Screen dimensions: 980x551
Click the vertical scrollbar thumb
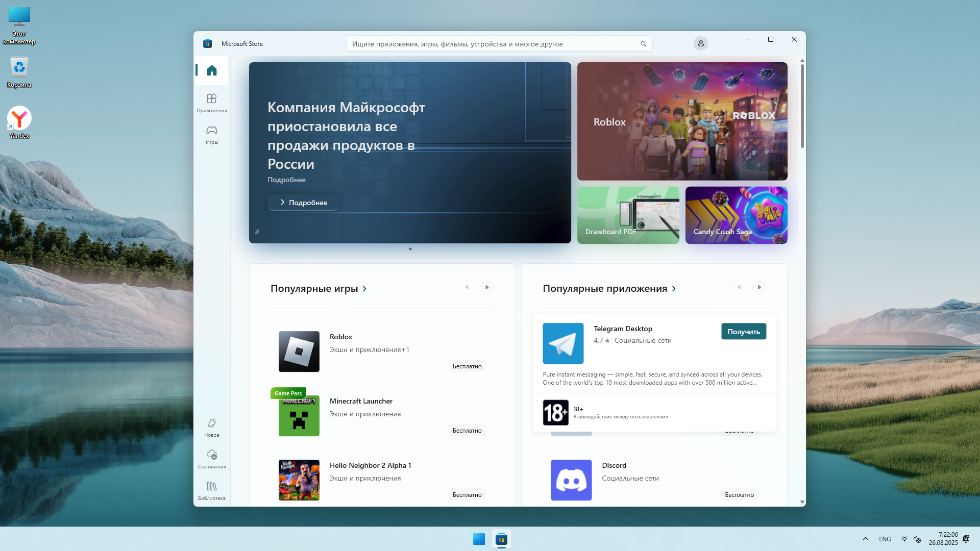[802, 106]
